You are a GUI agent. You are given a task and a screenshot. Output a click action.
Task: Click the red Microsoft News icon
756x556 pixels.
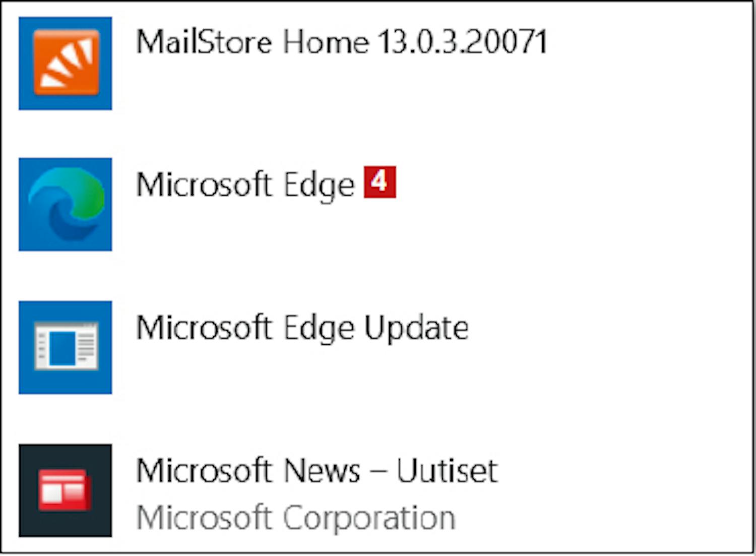[x=65, y=490]
